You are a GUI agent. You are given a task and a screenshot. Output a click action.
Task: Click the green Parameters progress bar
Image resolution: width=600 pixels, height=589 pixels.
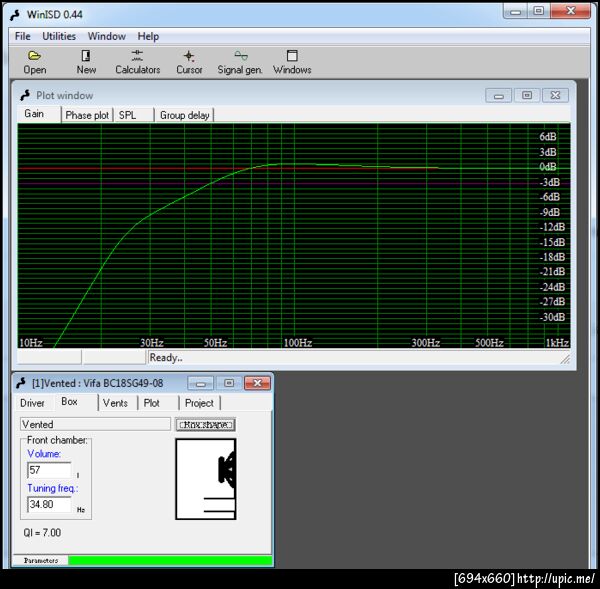point(170,561)
